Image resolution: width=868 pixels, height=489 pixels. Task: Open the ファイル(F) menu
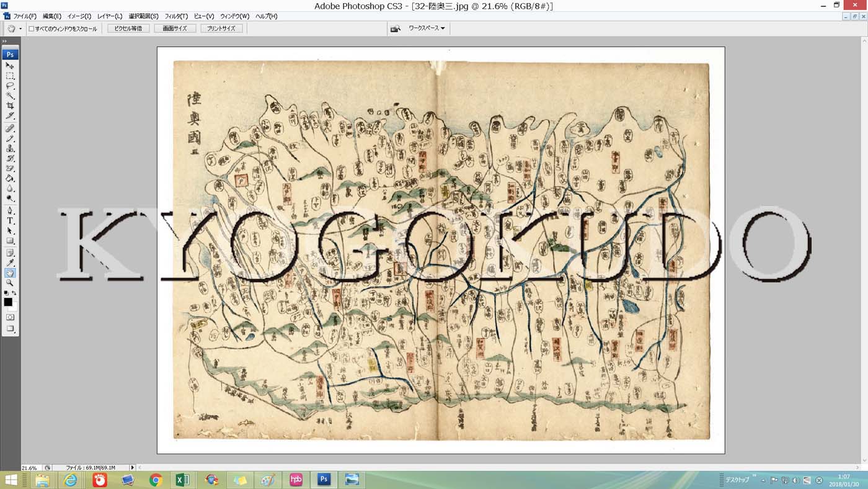25,16
